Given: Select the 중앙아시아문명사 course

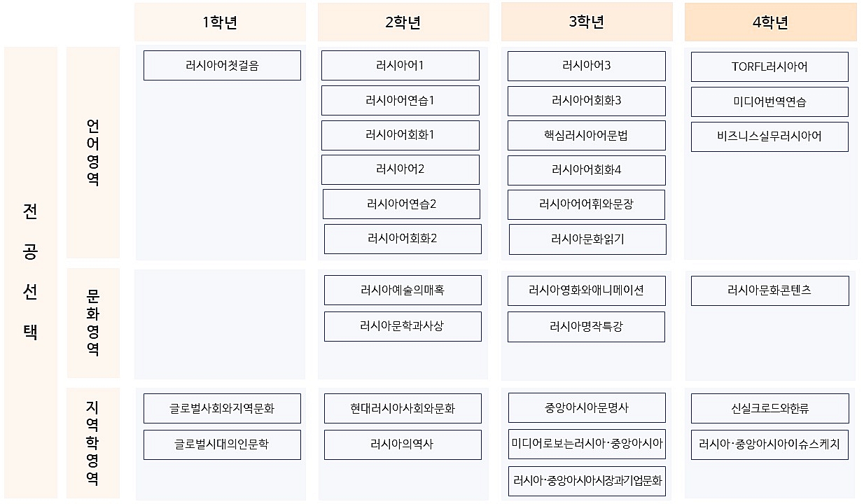Looking at the screenshot, I should tap(587, 407).
